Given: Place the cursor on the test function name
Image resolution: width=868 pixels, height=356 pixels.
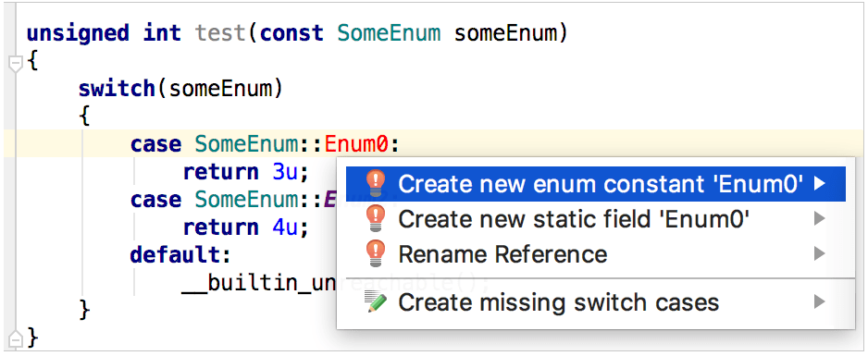Looking at the screenshot, I should 220,33.
